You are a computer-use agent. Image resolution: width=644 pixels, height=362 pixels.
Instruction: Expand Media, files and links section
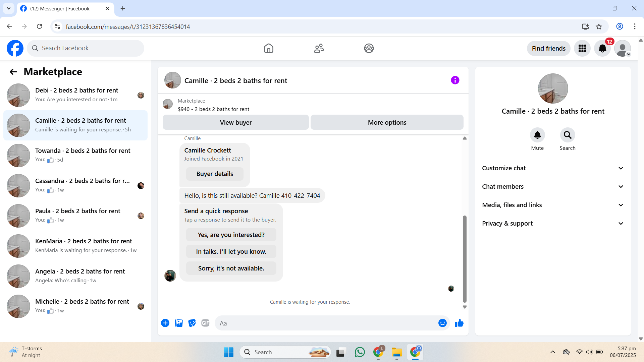point(553,205)
